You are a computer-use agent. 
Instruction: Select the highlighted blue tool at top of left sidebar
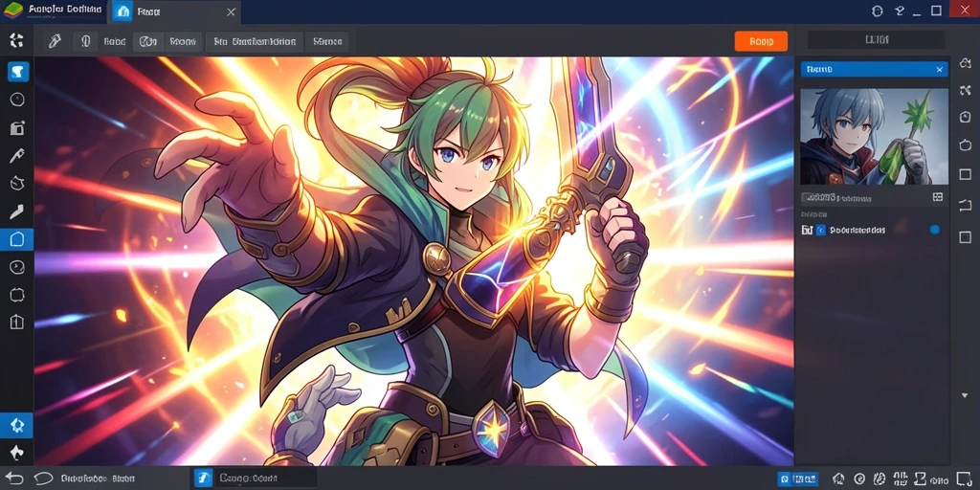coord(17,71)
